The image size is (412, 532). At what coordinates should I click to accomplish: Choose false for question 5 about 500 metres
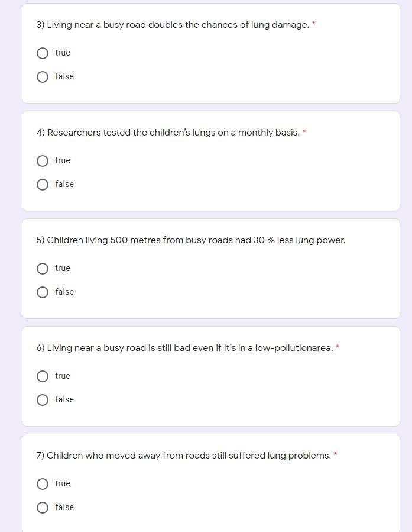[43, 292]
